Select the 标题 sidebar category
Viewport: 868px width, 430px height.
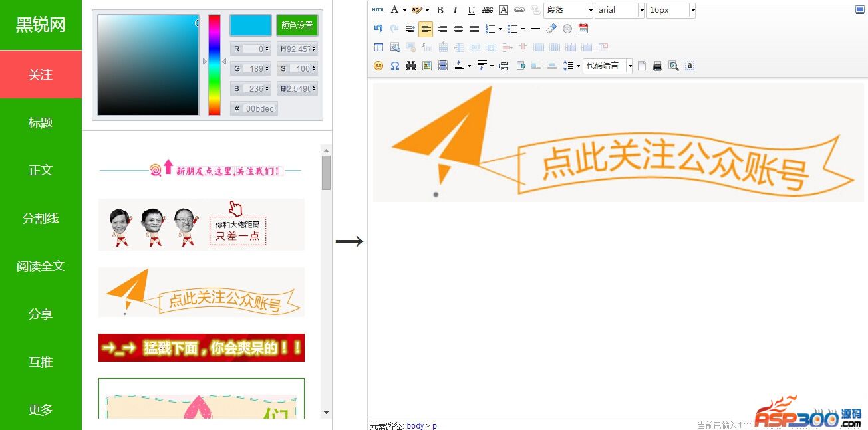tap(41, 122)
